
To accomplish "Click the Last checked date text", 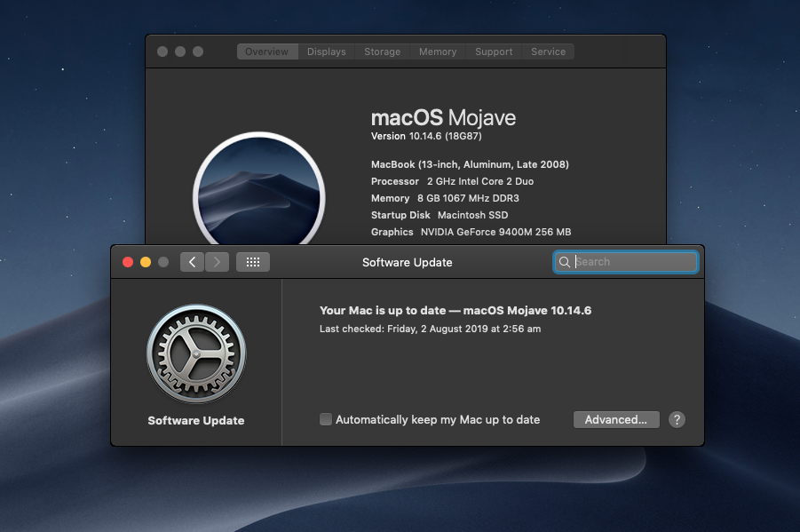I will [430, 329].
